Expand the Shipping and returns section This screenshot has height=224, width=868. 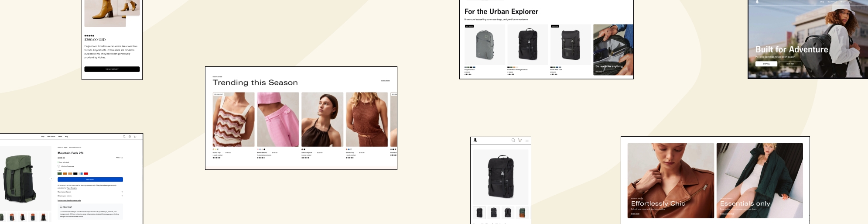[x=90, y=196]
